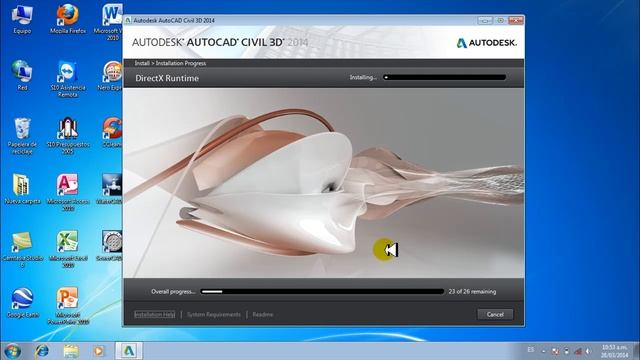Click the ES language indicator
Screen dimensions: 640x360
531,350
